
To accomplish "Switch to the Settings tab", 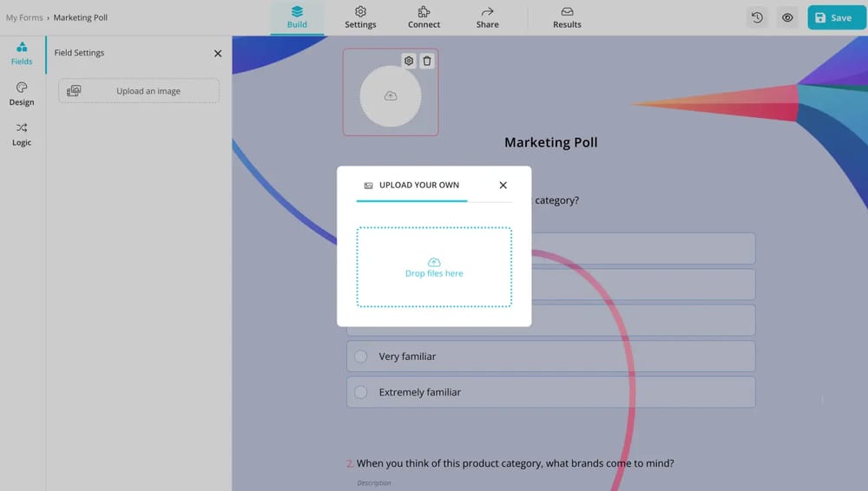I will (x=360, y=17).
